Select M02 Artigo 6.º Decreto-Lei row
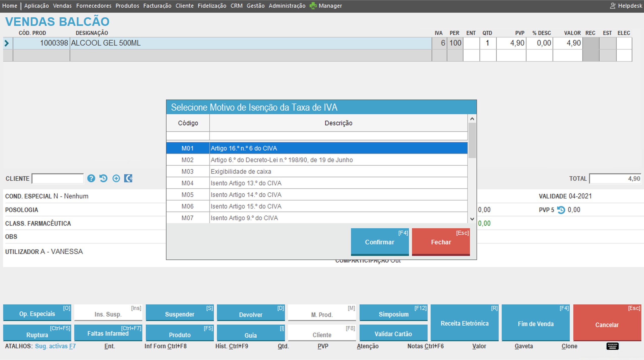Screen dimensions: 644x360 [x=281, y=160]
